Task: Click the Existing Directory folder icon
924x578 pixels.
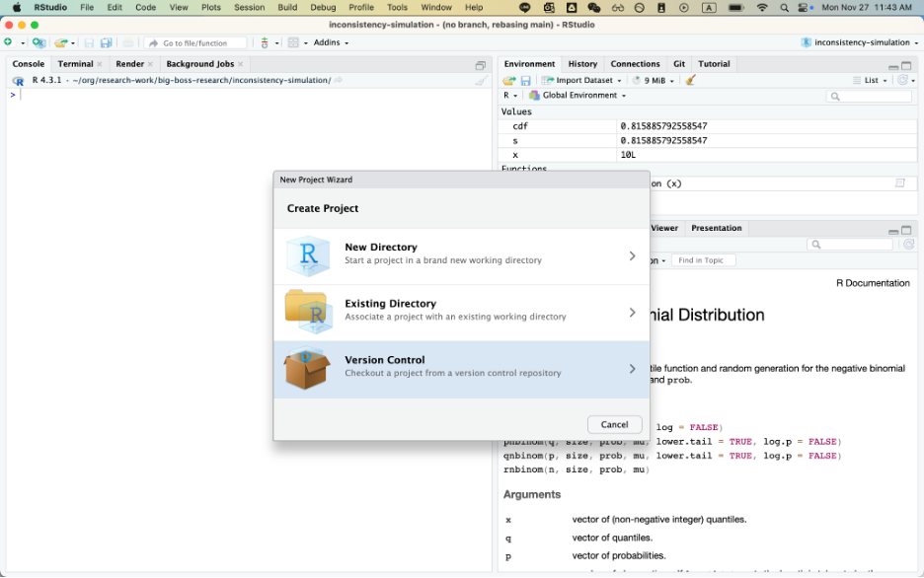Action: (308, 312)
